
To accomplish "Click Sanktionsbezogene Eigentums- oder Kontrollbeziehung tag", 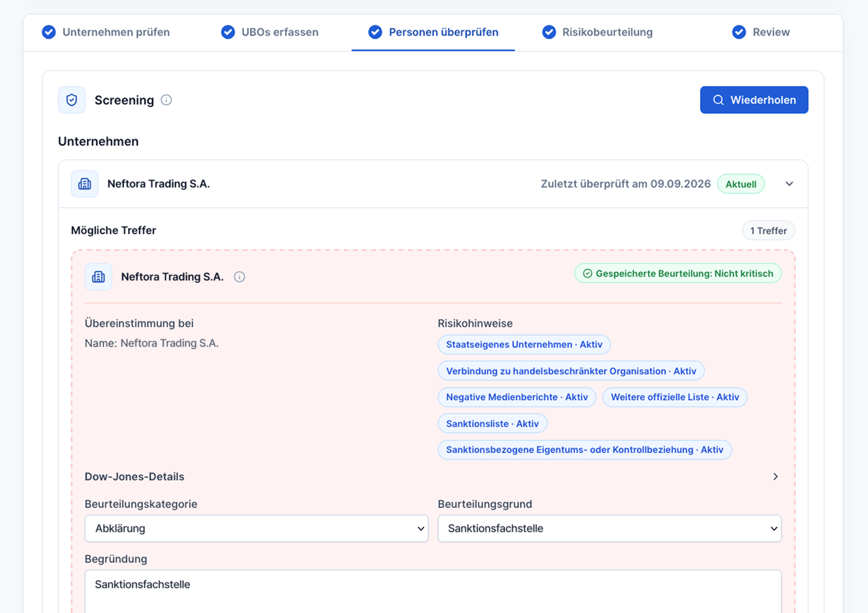I will pos(585,450).
